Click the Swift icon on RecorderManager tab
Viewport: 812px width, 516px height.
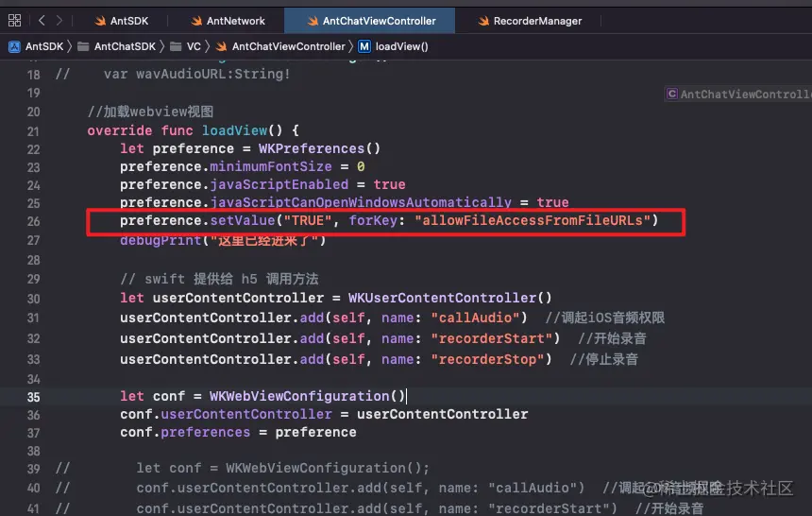[x=483, y=21]
